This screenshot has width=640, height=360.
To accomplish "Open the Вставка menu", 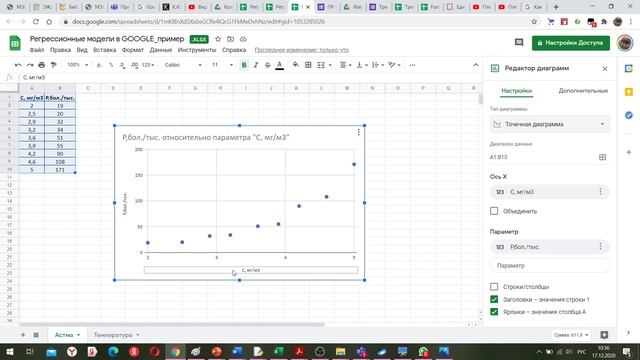I will pyautogui.click(x=104, y=50).
